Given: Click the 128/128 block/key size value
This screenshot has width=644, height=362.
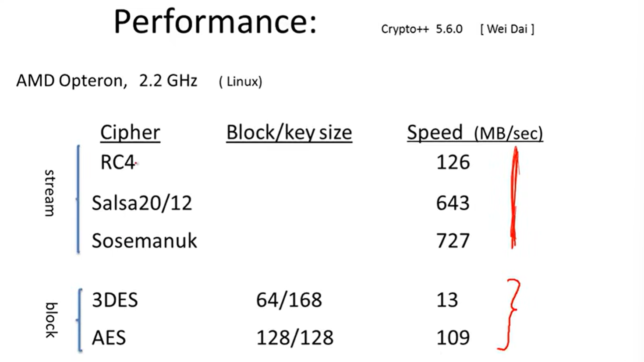Looking at the screenshot, I should [295, 338].
